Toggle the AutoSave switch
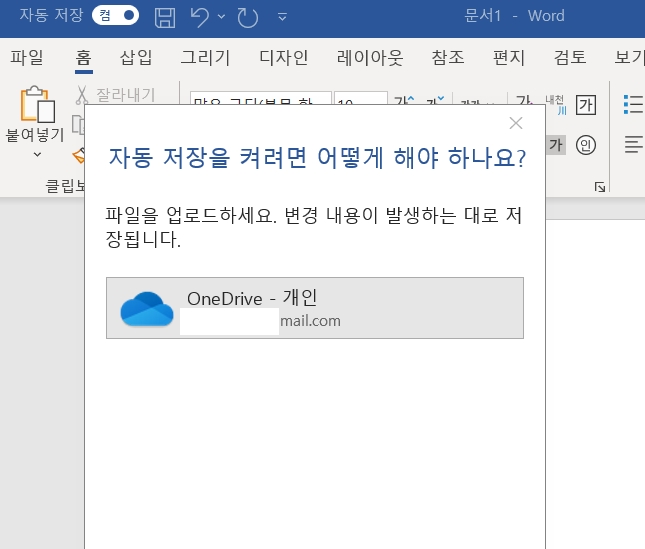 pyautogui.click(x=115, y=16)
